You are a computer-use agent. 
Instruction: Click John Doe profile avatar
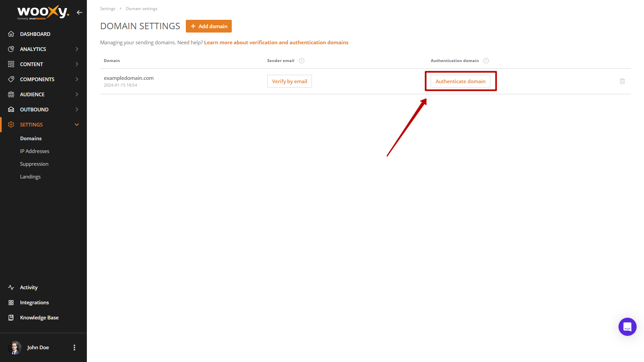14,348
